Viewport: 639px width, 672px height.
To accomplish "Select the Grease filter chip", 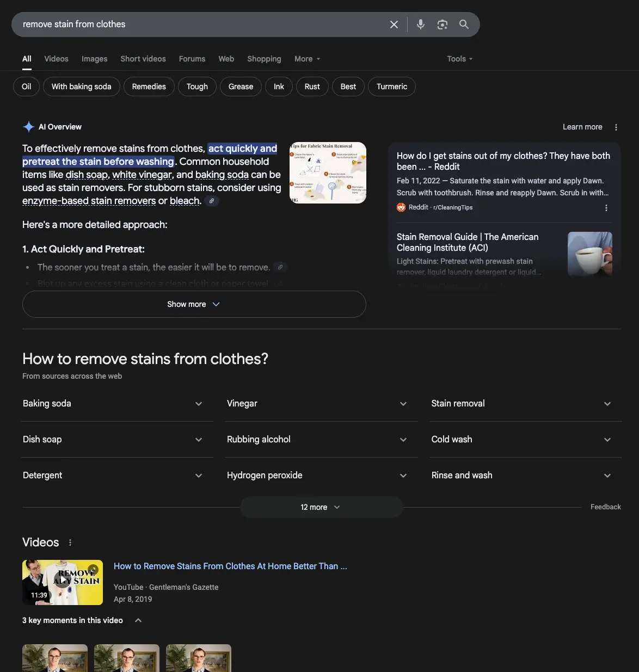I will pos(241,87).
